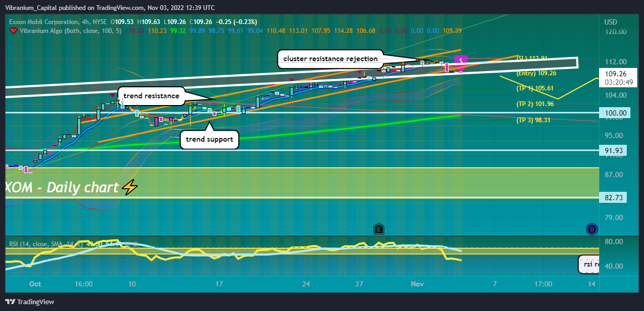Click the '10' date on time axis
This screenshot has height=311, width=644.
coord(132,284)
